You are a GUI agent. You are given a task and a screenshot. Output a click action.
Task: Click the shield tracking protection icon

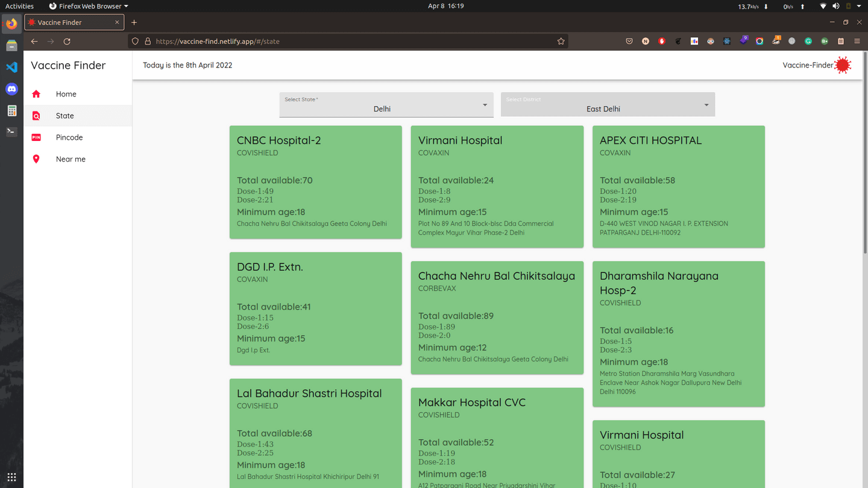click(x=136, y=42)
